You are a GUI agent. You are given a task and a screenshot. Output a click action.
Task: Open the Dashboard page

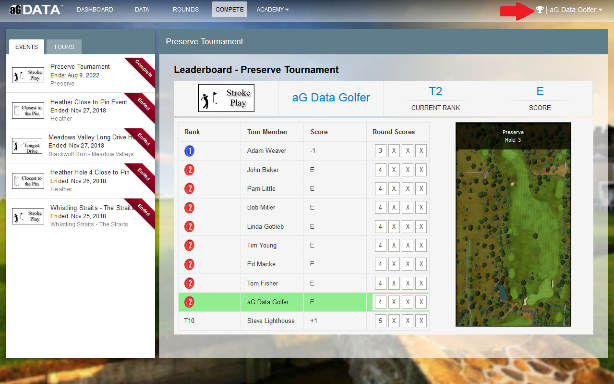point(95,9)
